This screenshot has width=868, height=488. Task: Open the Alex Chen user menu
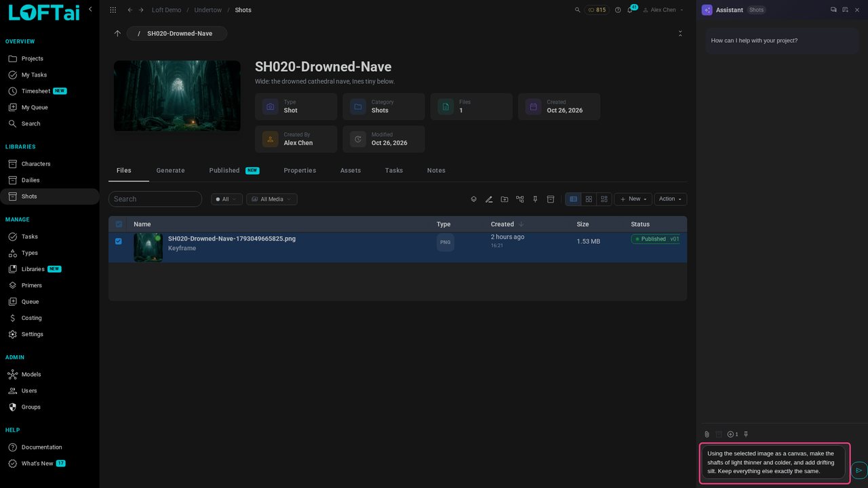point(663,10)
